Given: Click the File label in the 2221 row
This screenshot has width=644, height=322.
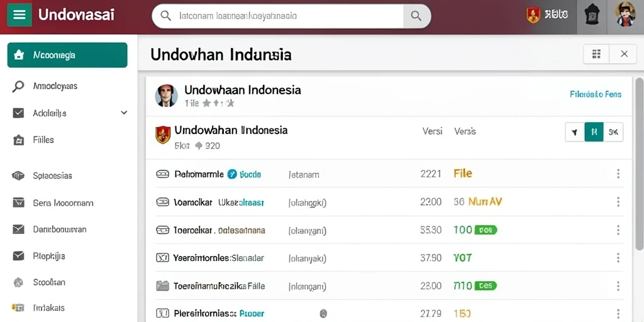Looking at the screenshot, I should pyautogui.click(x=463, y=174).
